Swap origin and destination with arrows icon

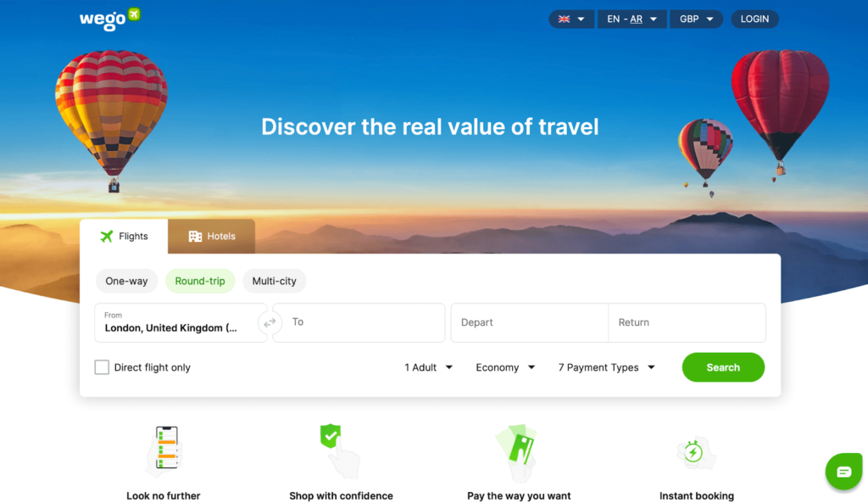270,322
